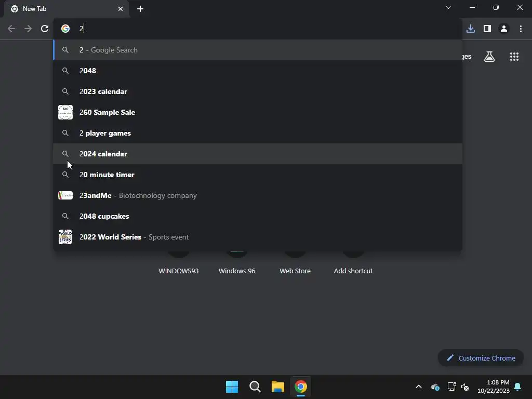Open Chrome three-dot menu
532x399 pixels.
click(x=521, y=29)
